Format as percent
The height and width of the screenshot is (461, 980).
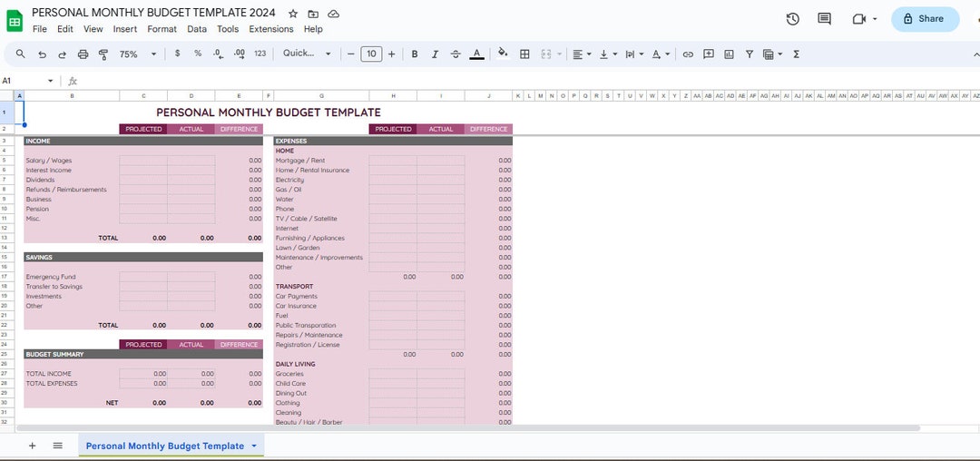click(198, 54)
